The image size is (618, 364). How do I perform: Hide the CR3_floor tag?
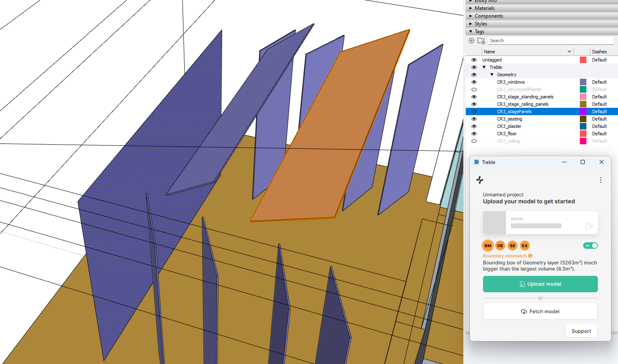click(474, 134)
